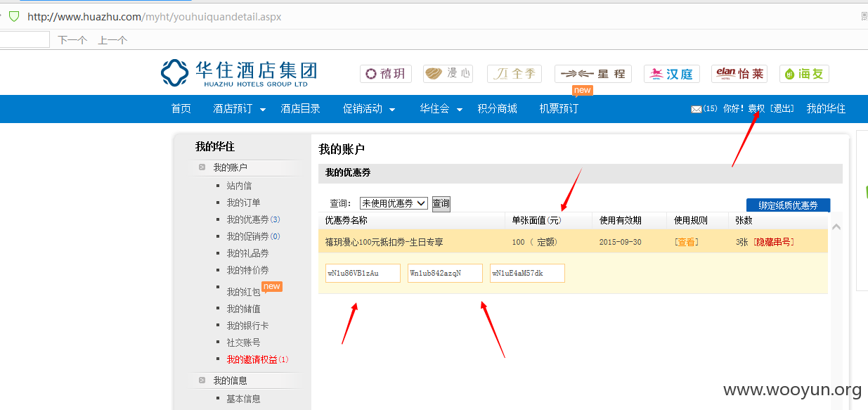The height and width of the screenshot is (410, 868).
Task: Click the 使用有效期 column header
Action: (620, 220)
